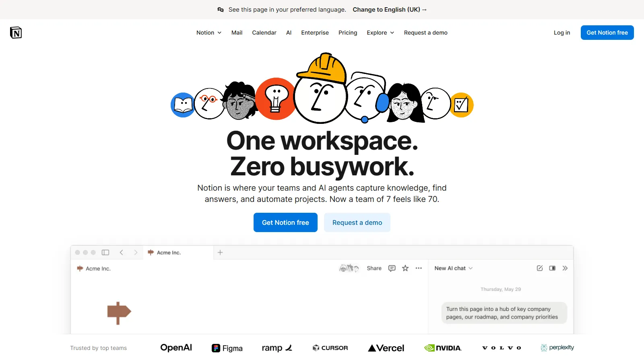Click the hero Request a demo button

click(357, 222)
